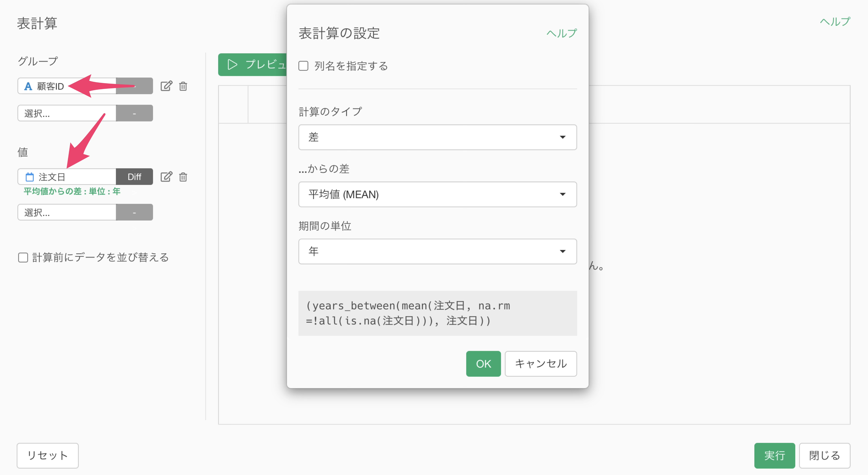
Task: Expand the 平均値 (MEAN) dropdown
Action: point(437,194)
